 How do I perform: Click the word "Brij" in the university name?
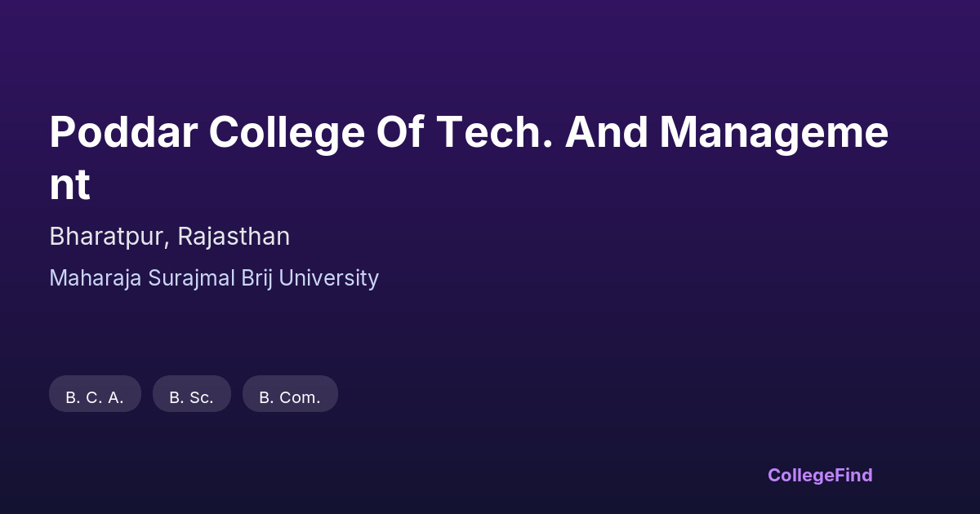257,278
